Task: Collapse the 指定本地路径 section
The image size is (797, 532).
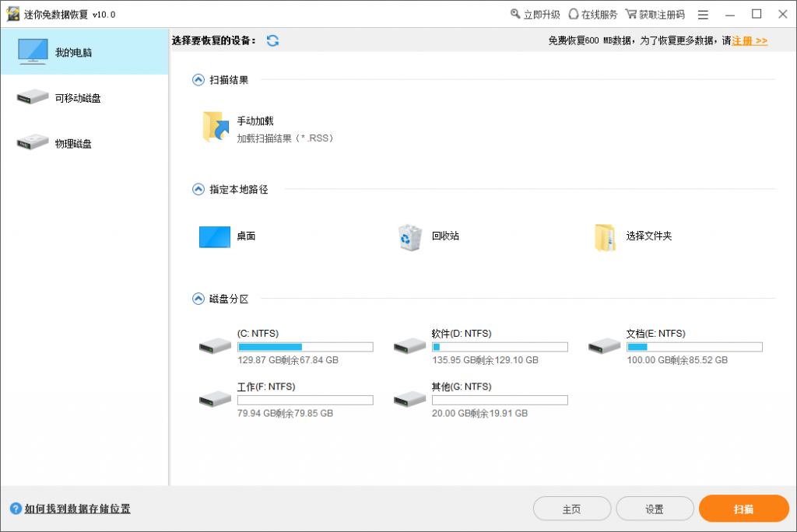Action: [198, 190]
